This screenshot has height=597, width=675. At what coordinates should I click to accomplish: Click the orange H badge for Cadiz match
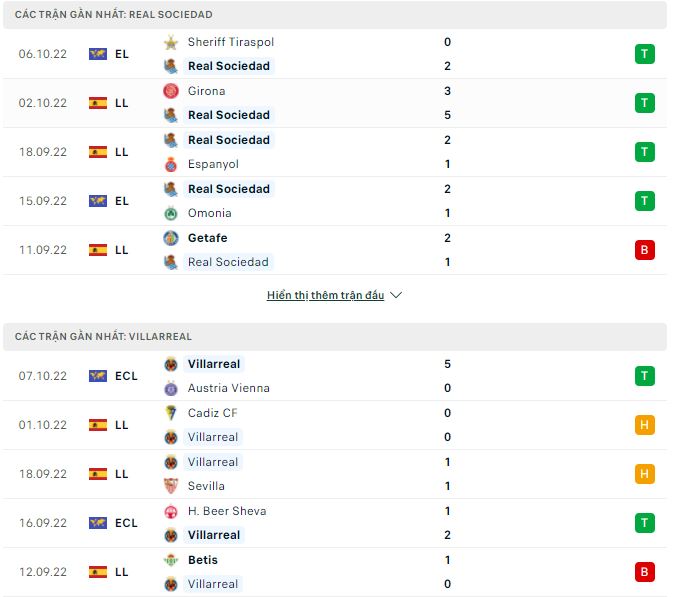coord(644,425)
